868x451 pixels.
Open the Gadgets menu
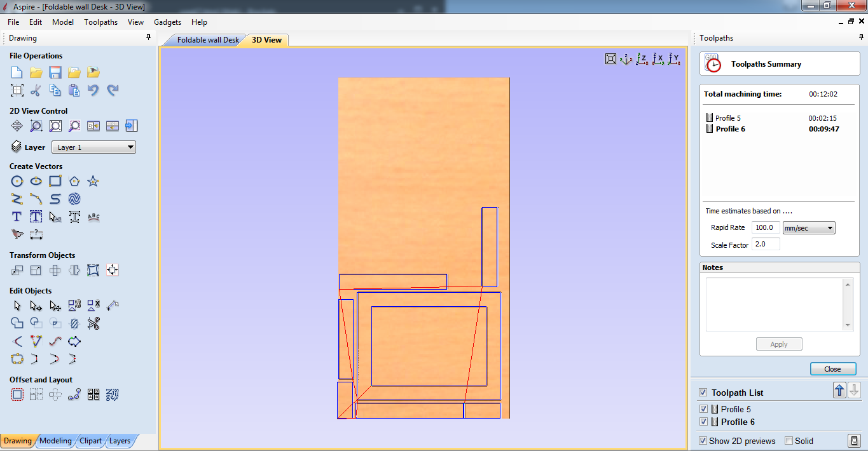167,22
